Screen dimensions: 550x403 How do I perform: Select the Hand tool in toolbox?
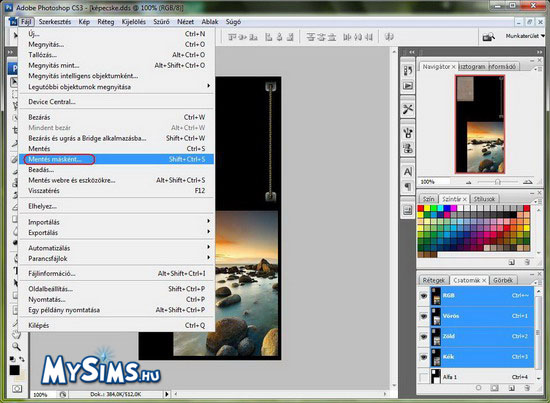point(16,334)
